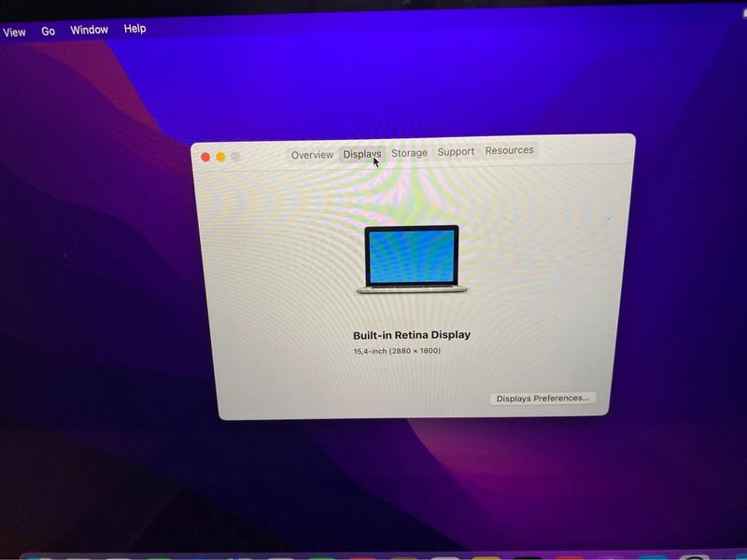Select the Displays tab
The width and height of the screenshot is (747, 560).
[362, 154]
